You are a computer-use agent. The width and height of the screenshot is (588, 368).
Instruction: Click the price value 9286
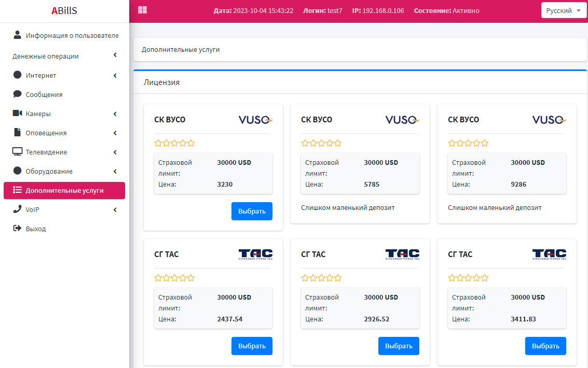click(x=518, y=184)
